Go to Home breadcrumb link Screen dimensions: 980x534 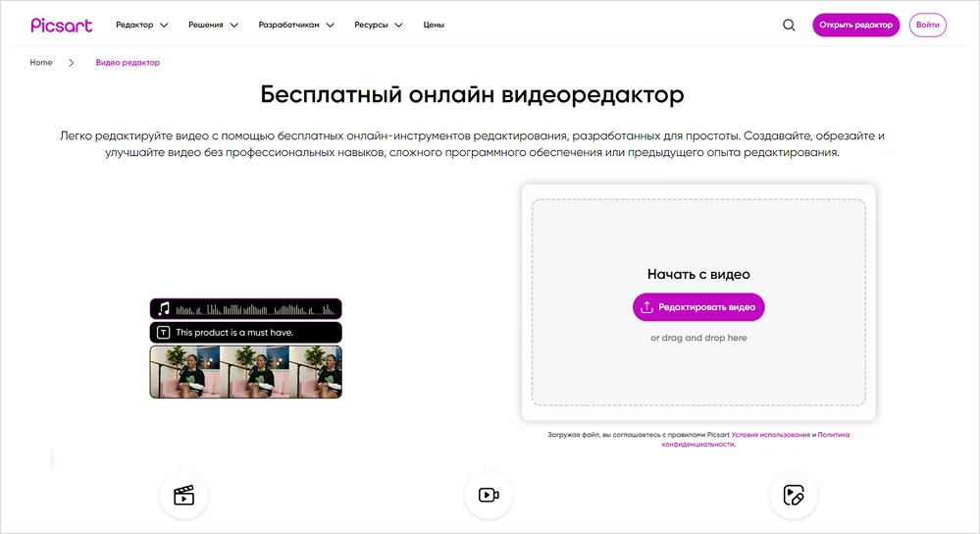[x=41, y=63]
